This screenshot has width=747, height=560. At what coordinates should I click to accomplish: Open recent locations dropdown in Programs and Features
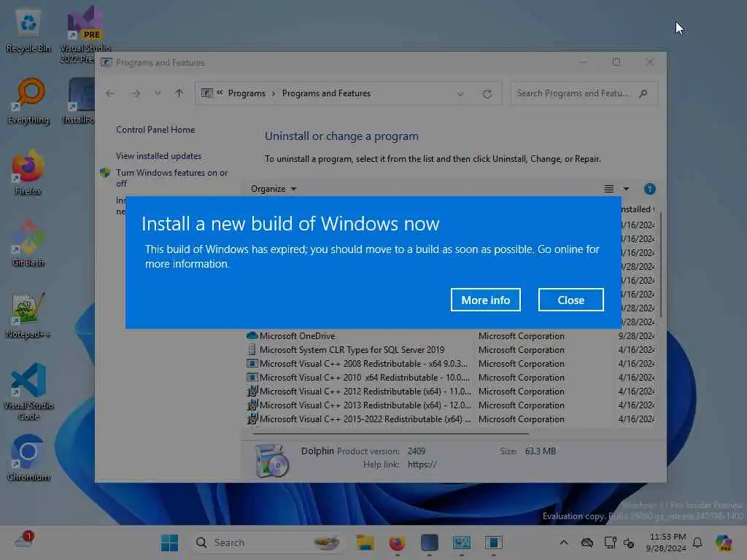tap(158, 93)
